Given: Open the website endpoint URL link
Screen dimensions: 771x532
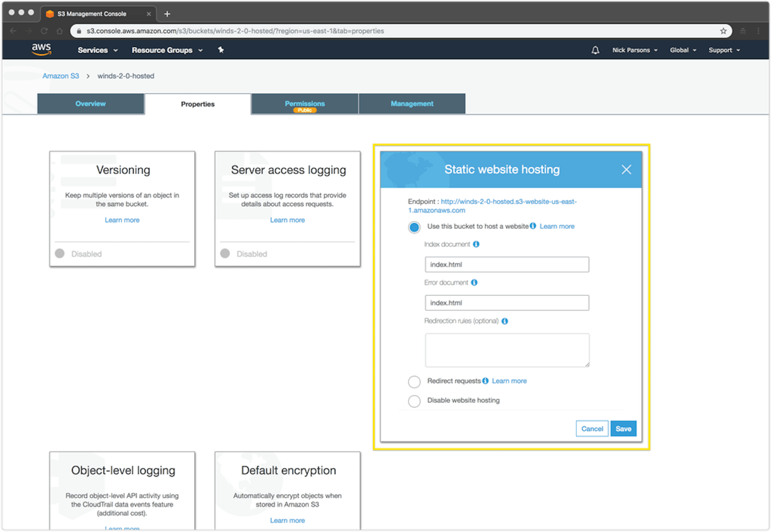Looking at the screenshot, I should pos(492,206).
